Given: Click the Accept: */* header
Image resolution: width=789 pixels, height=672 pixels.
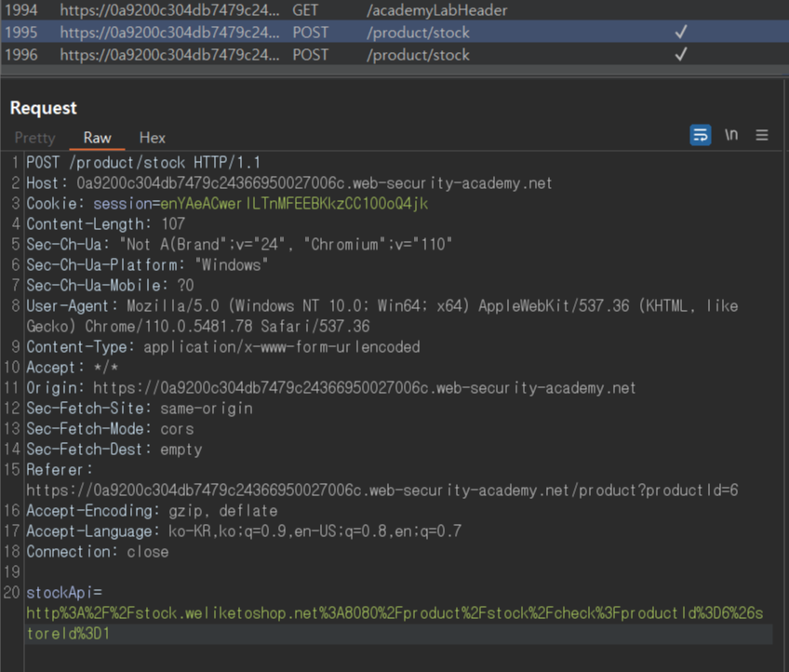Looking at the screenshot, I should [72, 368].
